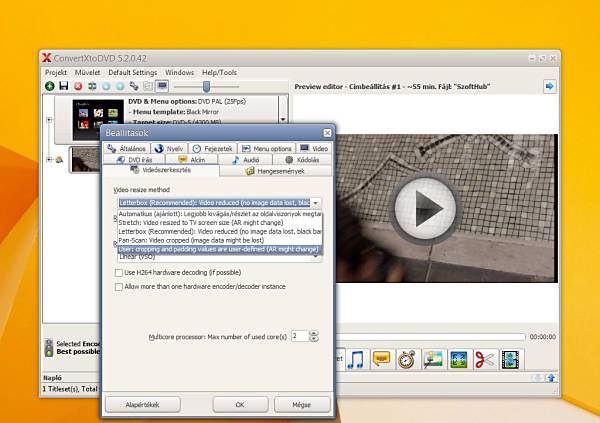
Task: Open the Windows menu
Action: pos(179,72)
